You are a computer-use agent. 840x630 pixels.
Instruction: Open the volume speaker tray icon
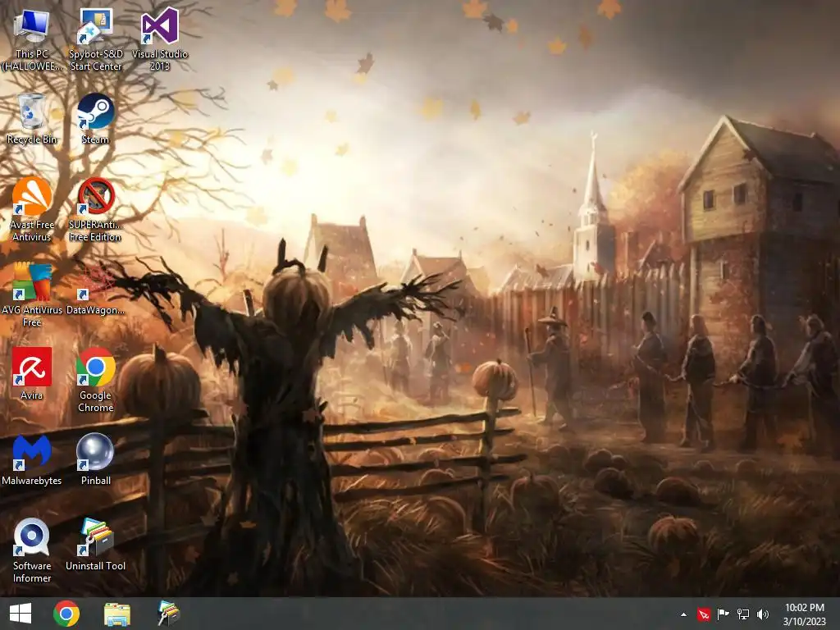click(x=762, y=614)
